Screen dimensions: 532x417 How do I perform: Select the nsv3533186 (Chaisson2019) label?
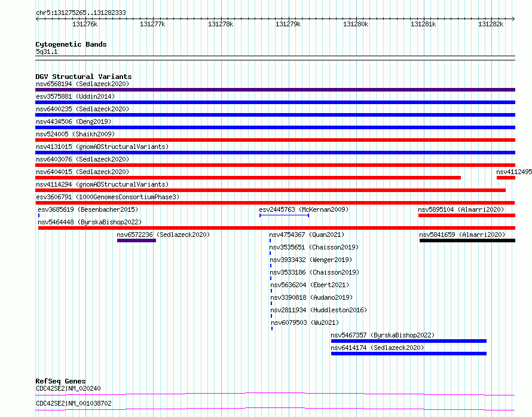(x=314, y=272)
